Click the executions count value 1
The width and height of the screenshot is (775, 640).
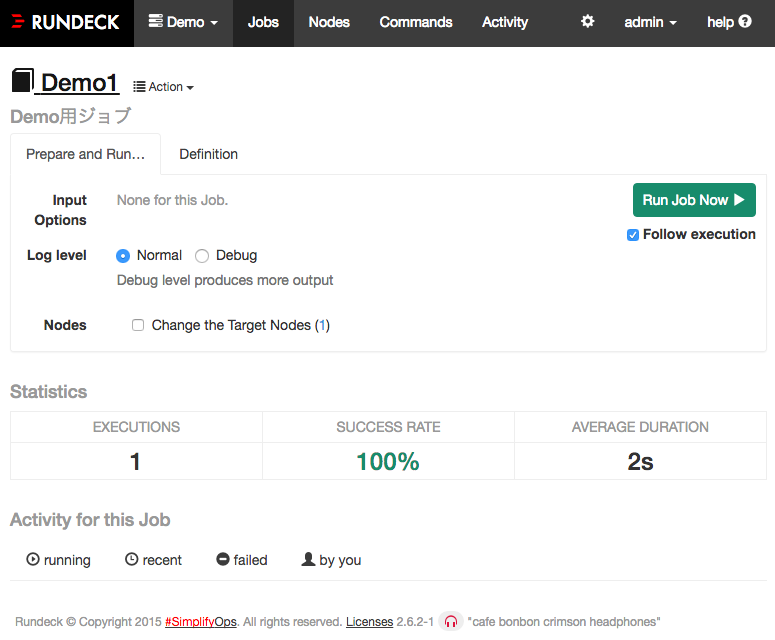[x=135, y=462]
